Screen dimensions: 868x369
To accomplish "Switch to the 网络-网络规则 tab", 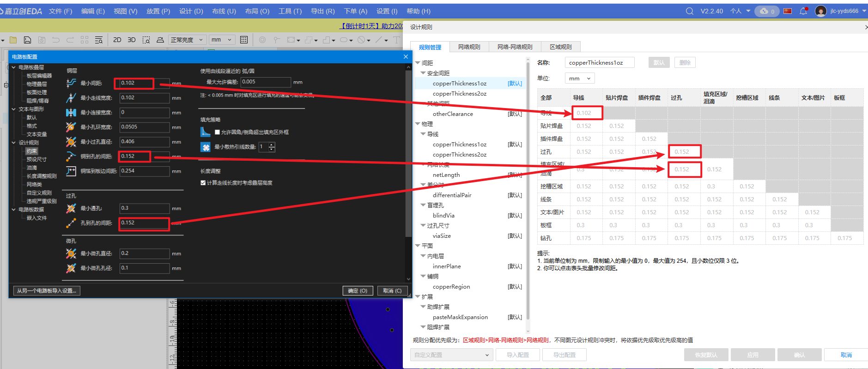I will pos(515,47).
